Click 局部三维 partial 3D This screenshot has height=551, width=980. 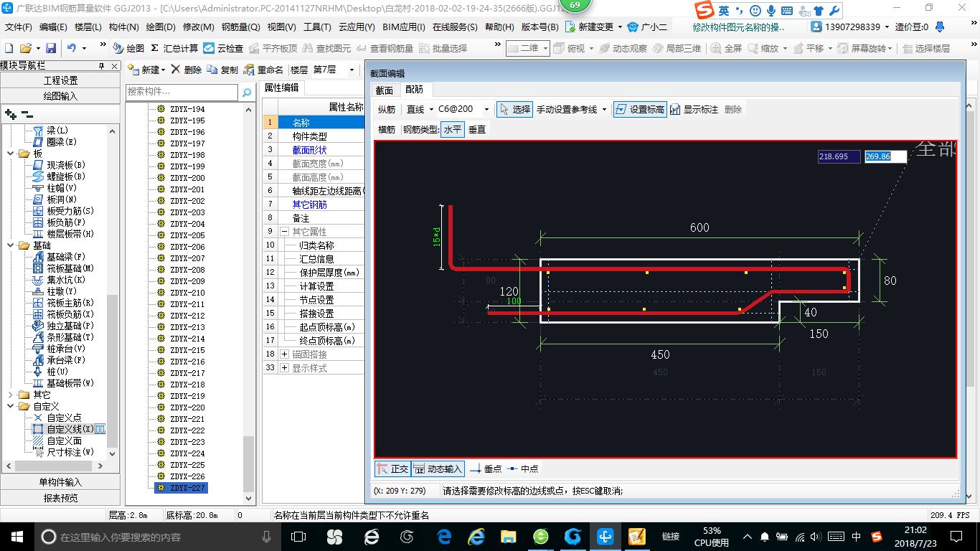tap(677, 48)
